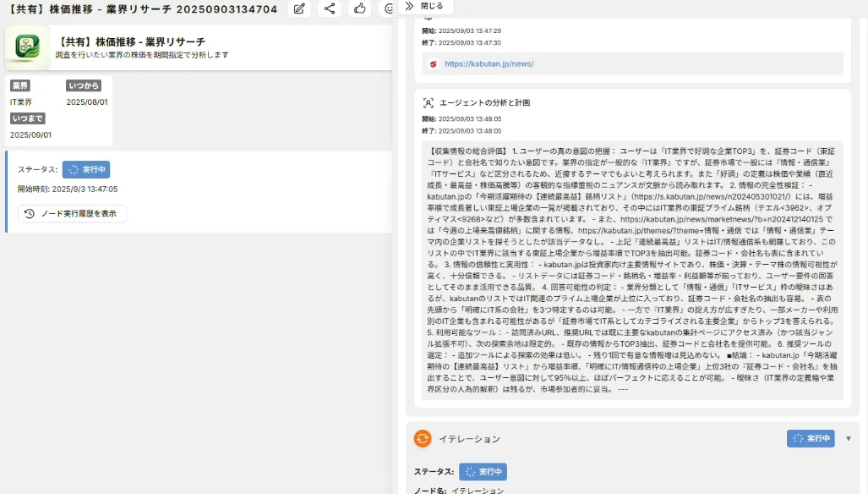This screenshot has width=868, height=494.
Task: Click the thumbs-up like icon
Action: pyautogui.click(x=360, y=9)
